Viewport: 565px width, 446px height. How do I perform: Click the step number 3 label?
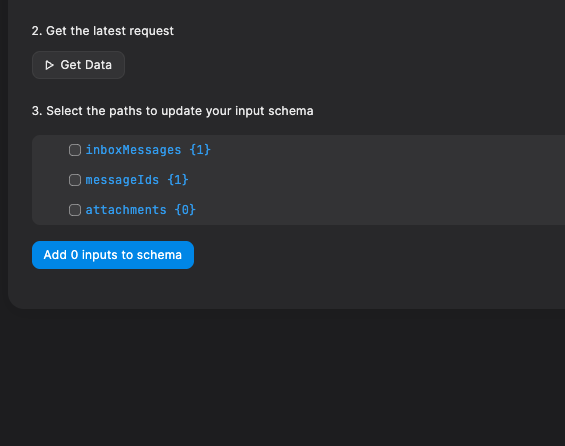point(37,111)
